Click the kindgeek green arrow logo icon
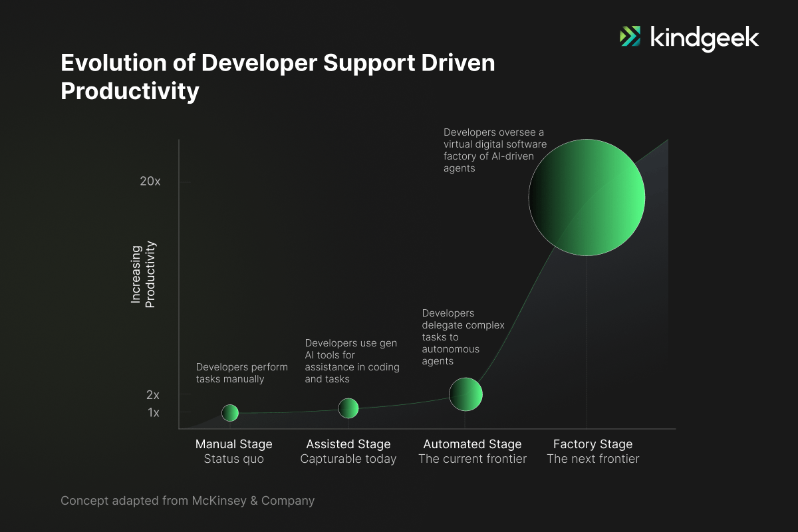 pyautogui.click(x=630, y=37)
